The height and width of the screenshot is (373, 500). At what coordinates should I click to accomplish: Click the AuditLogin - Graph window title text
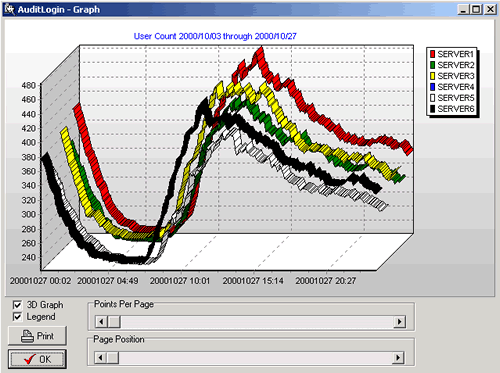59,9
